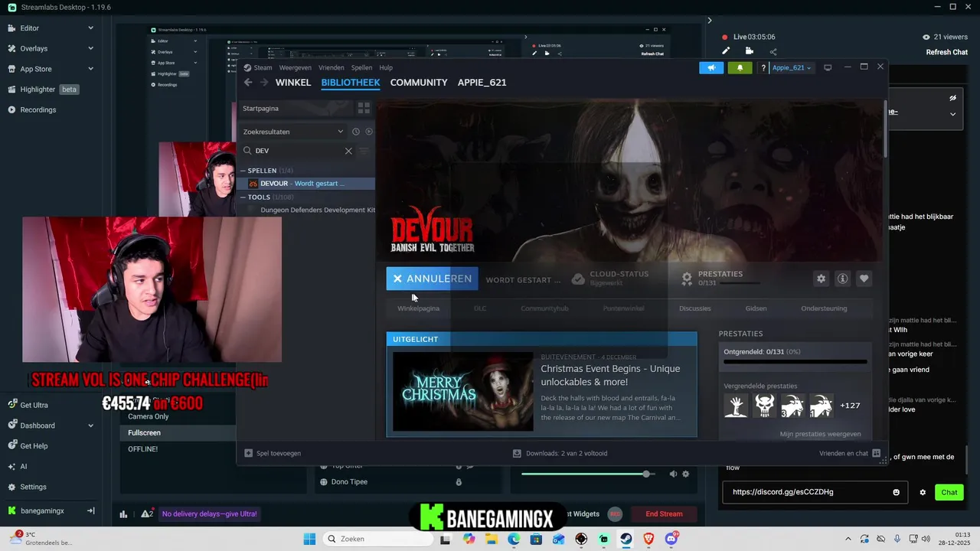Hide pinned chat message eye icon

click(x=952, y=98)
